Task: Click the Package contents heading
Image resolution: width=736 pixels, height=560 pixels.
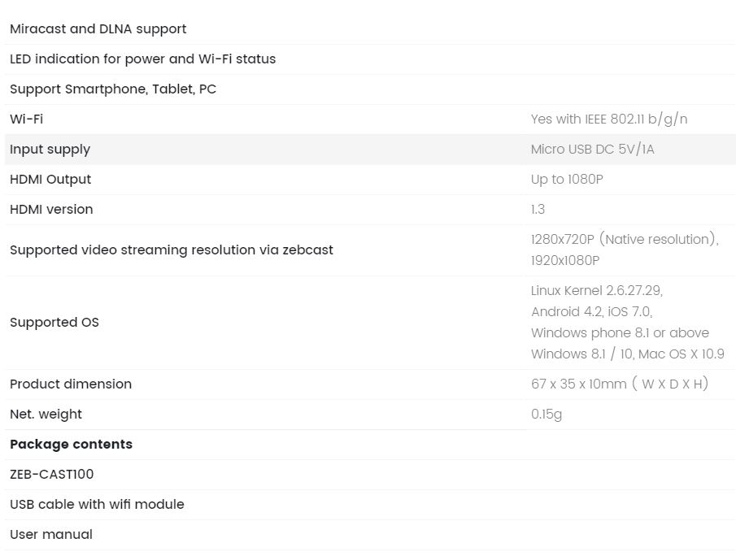Action: tap(71, 445)
